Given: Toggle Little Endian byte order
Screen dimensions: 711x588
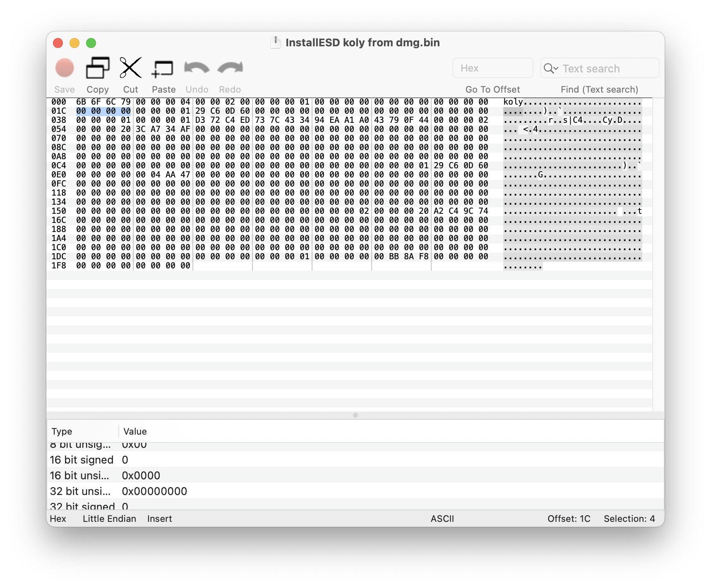Looking at the screenshot, I should pos(109,519).
